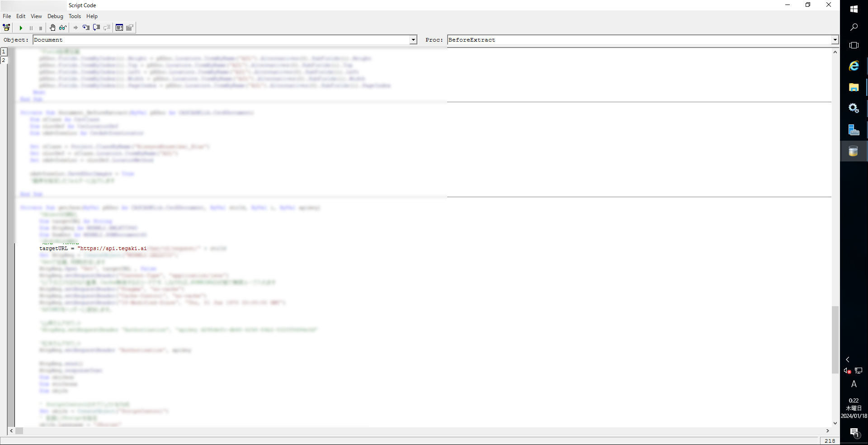Click the Stop script toolbar button
The height and width of the screenshot is (445, 868).
pos(41,28)
